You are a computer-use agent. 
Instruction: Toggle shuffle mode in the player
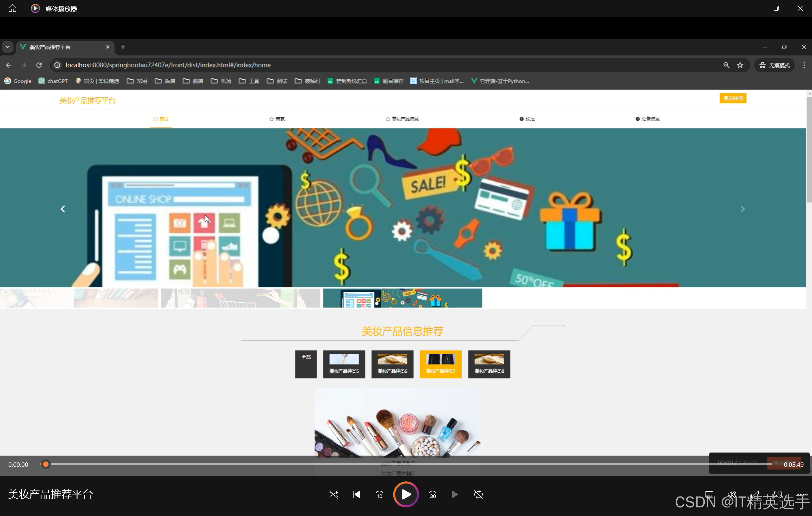[x=333, y=494]
